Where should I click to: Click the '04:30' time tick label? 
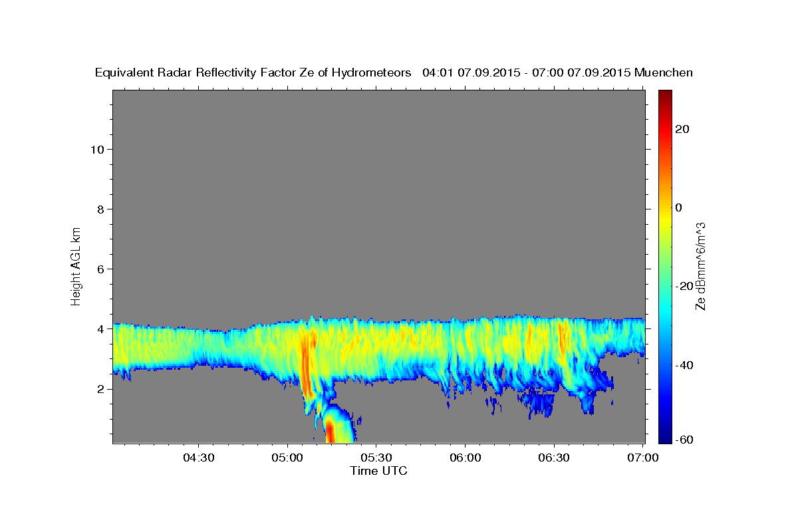point(199,458)
